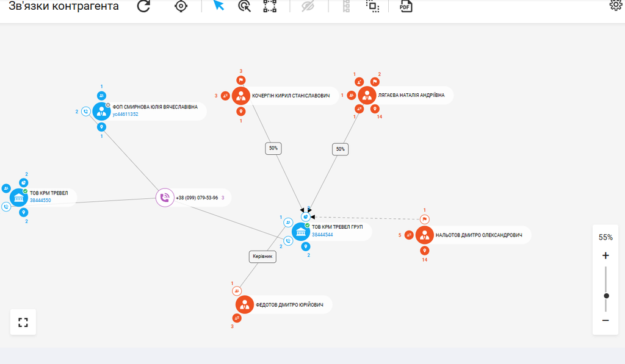Viewport: 625px width, 364px height.
Task: Expand flag connections above ЛЯГАЄВА node
Action: pyautogui.click(x=375, y=81)
